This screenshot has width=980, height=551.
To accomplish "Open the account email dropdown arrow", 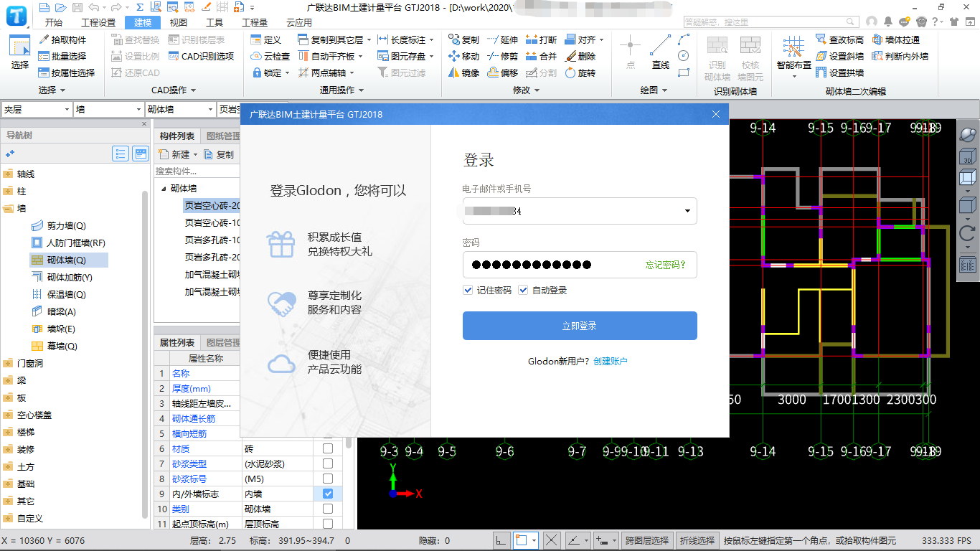I will click(687, 211).
